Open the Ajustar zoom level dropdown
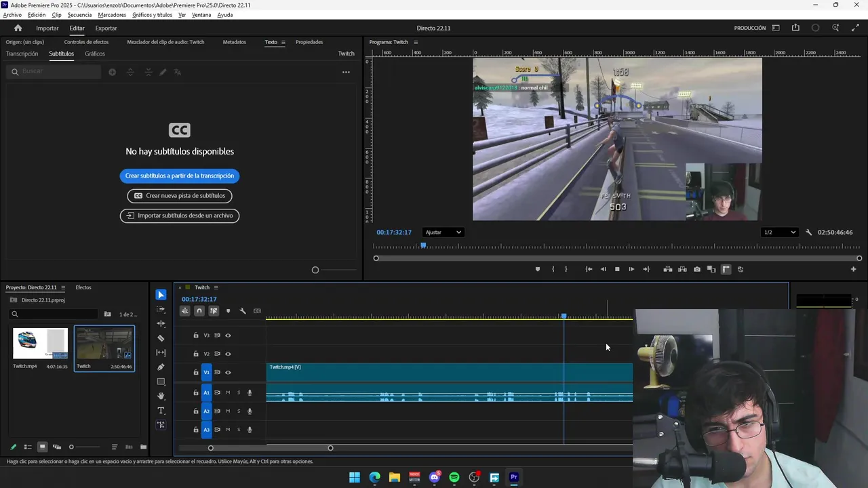 click(x=443, y=232)
